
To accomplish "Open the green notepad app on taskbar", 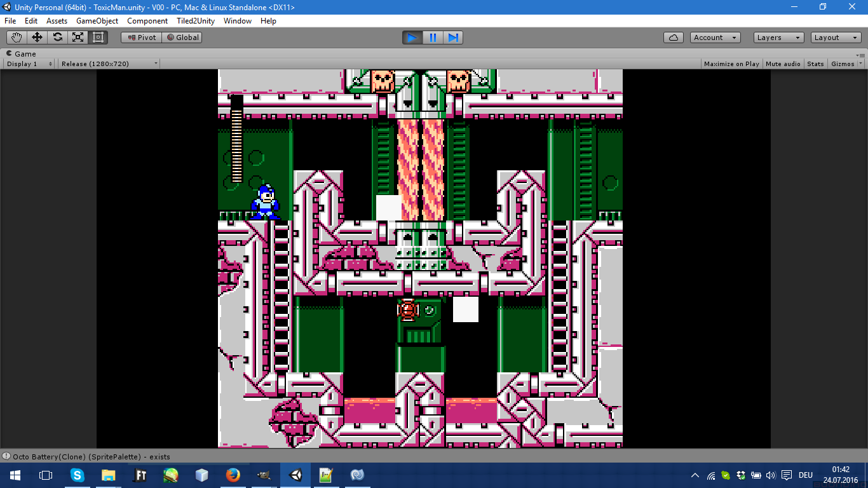I will 327,475.
